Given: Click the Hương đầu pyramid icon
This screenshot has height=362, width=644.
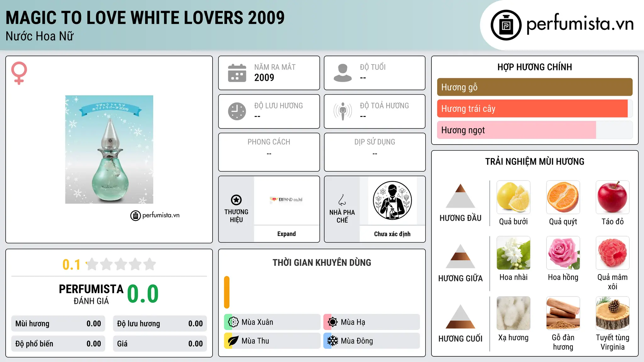Looking at the screenshot, I should click(460, 196).
